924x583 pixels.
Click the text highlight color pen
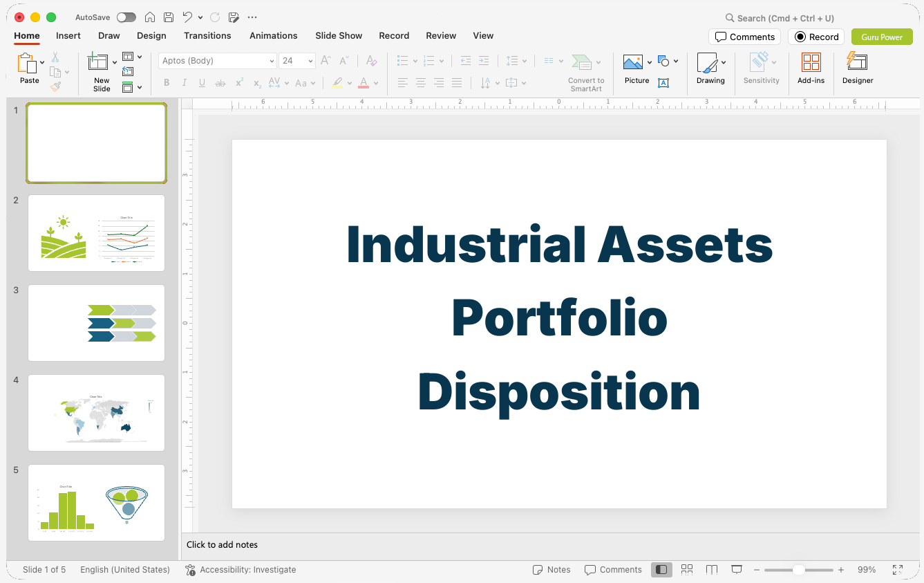click(x=337, y=83)
